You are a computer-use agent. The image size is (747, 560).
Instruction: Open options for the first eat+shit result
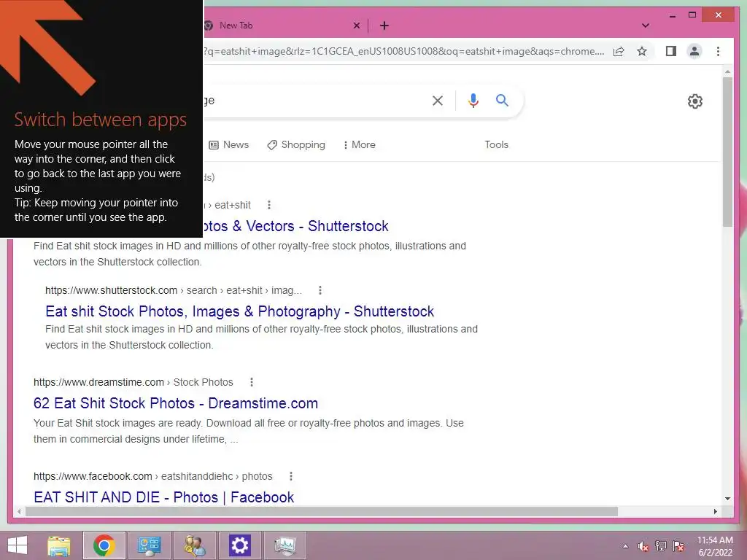[x=269, y=205]
